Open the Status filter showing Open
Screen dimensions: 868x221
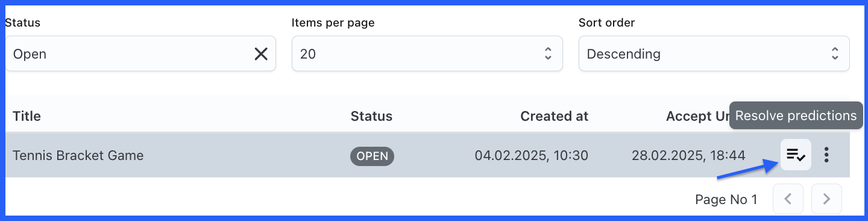pos(140,54)
